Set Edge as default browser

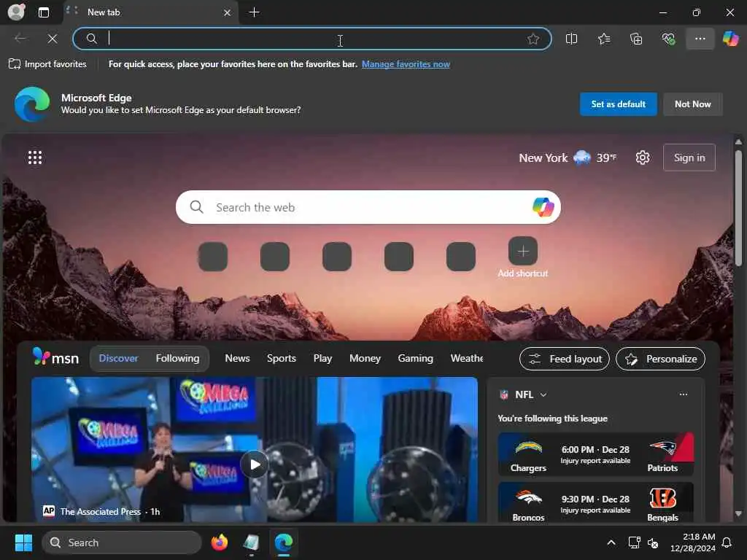[x=618, y=104]
